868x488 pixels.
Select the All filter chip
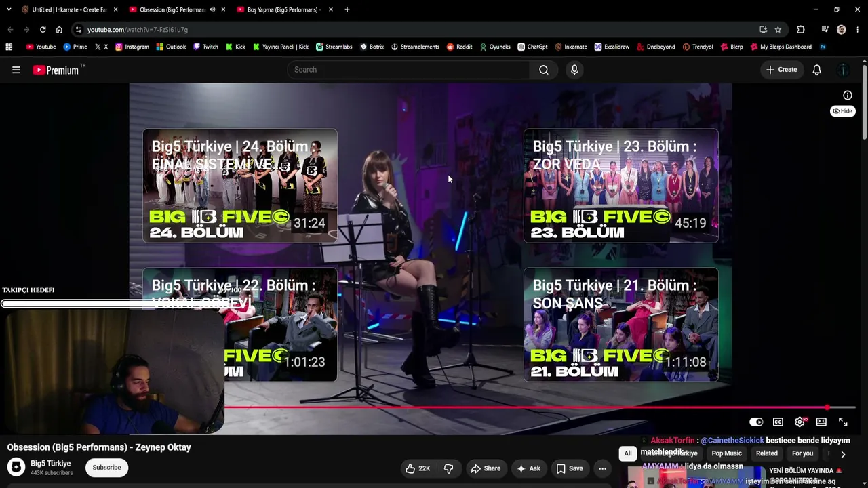click(x=628, y=453)
